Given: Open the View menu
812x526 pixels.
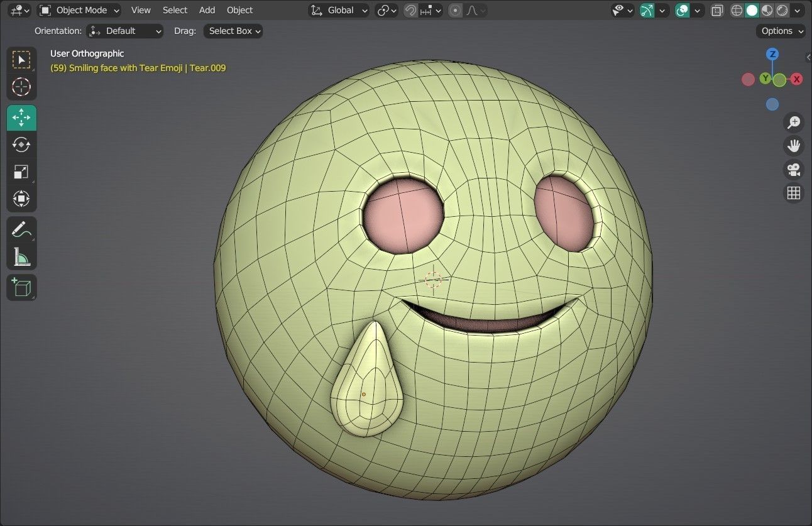Looking at the screenshot, I should [141, 10].
